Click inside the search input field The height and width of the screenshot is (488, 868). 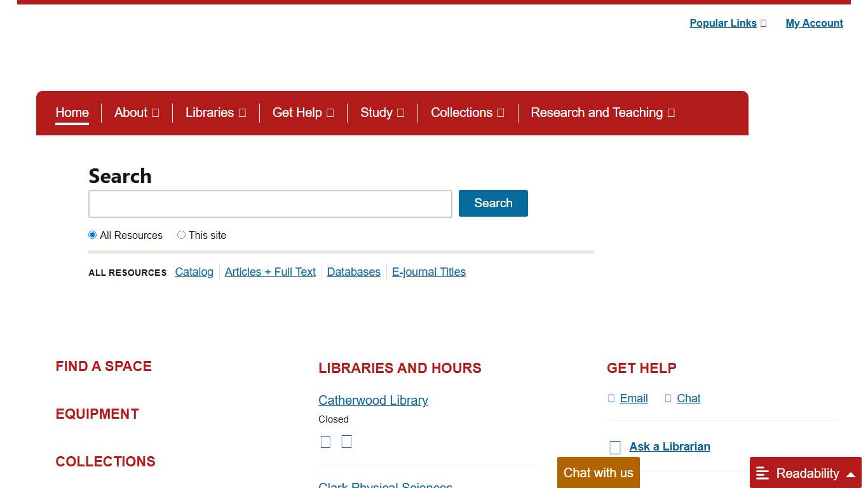tap(270, 203)
